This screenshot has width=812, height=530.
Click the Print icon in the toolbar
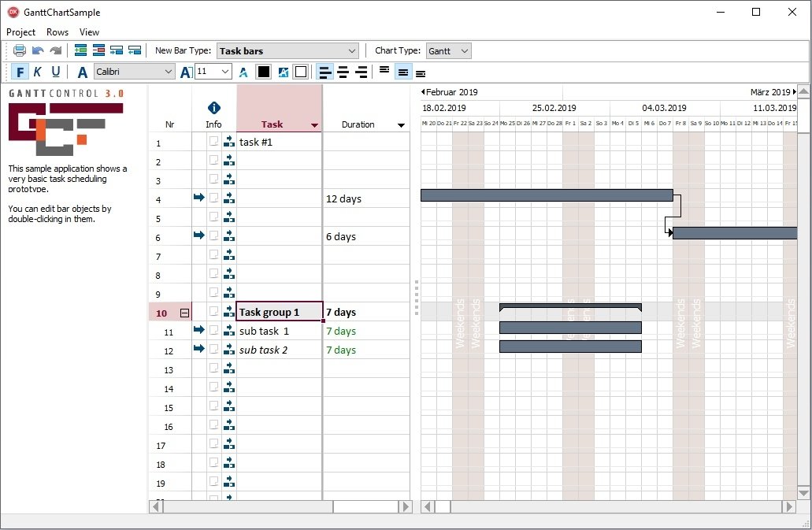pyautogui.click(x=20, y=50)
